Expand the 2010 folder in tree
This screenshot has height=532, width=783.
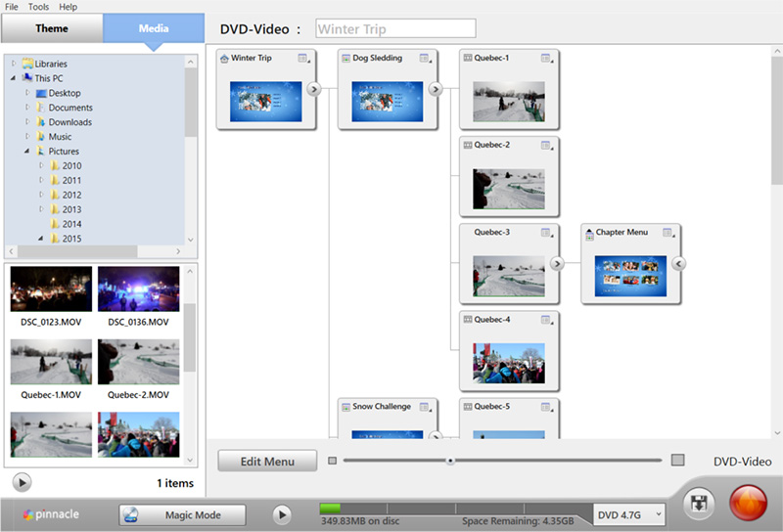point(42,166)
